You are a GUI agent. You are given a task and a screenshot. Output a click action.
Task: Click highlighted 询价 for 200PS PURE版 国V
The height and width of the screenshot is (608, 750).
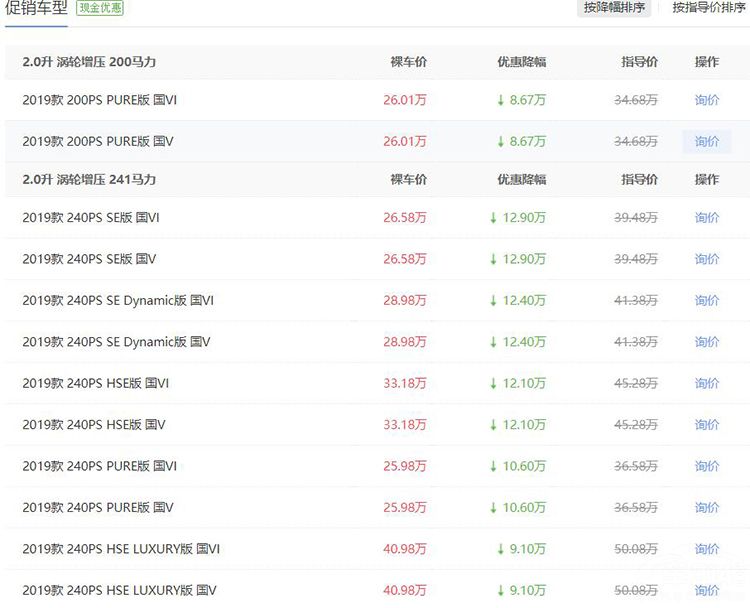[707, 142]
